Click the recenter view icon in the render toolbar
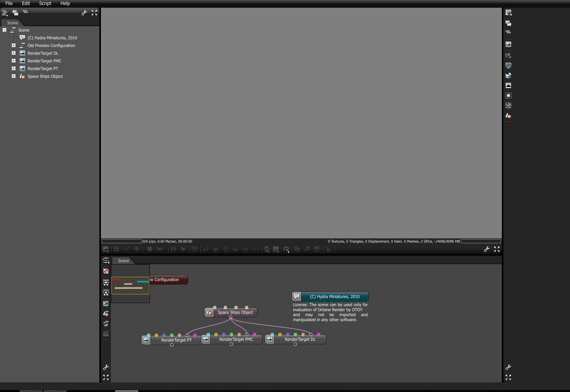 [x=116, y=250]
